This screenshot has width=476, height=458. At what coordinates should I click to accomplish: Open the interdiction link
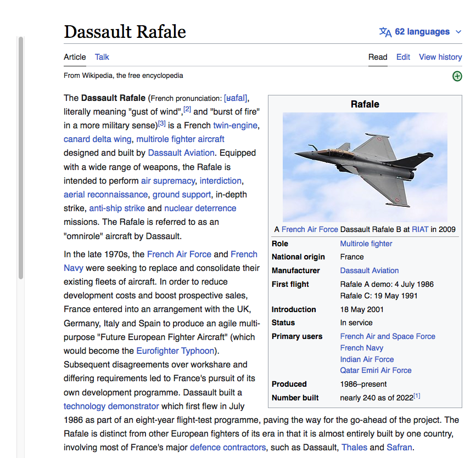[x=221, y=181]
